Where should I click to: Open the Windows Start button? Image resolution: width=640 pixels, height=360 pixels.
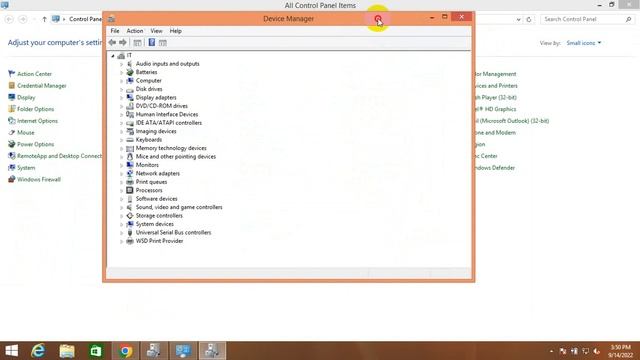point(12,351)
